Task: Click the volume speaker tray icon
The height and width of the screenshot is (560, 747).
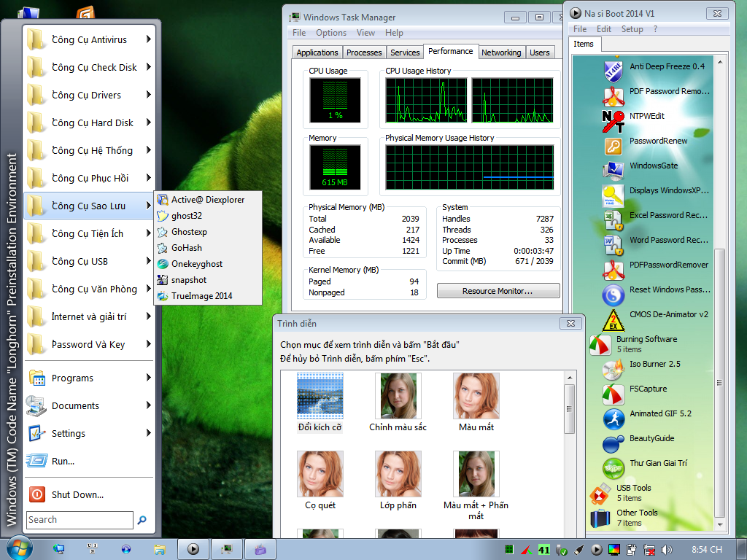Action: 667,550
